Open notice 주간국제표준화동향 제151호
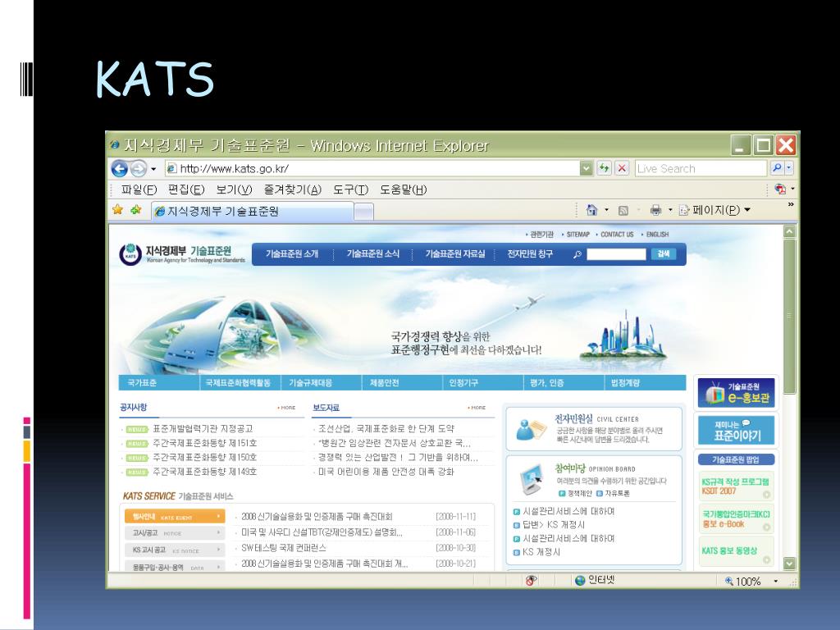Viewport: 840px width, 630px height. point(204,443)
